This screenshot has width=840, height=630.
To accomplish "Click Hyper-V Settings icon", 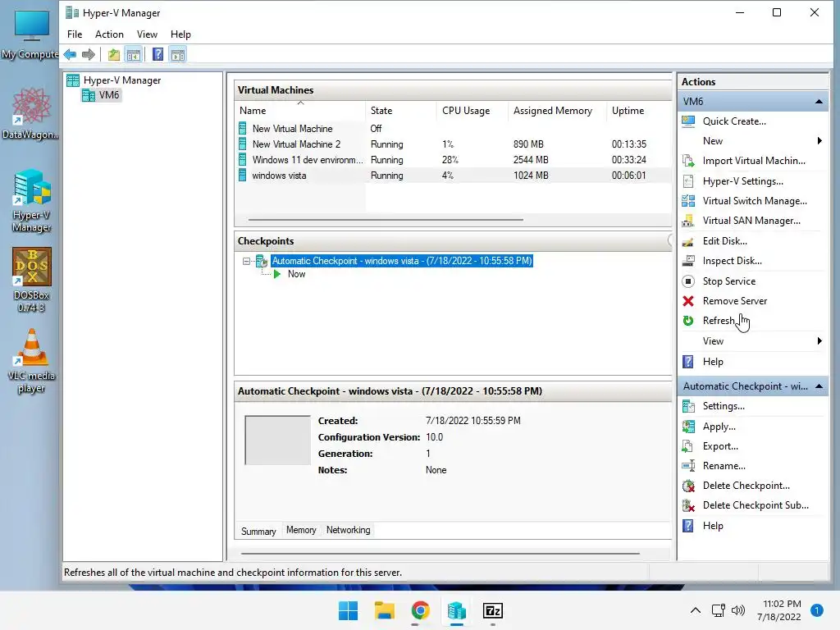I will (x=688, y=181).
